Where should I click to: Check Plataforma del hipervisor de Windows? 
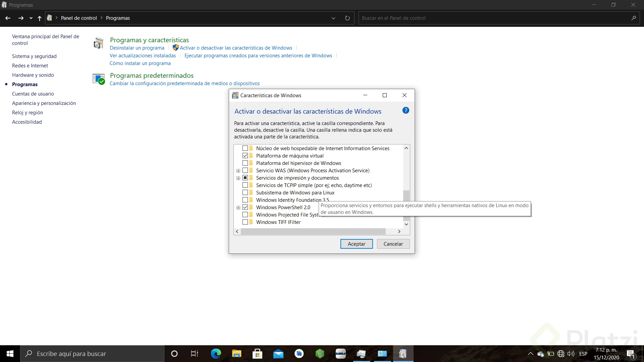245,163
